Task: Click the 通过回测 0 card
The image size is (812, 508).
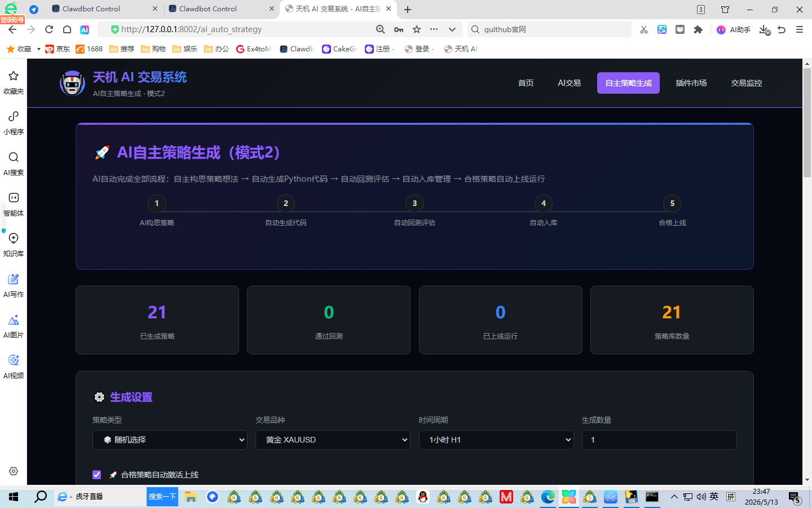Action: 329,320
